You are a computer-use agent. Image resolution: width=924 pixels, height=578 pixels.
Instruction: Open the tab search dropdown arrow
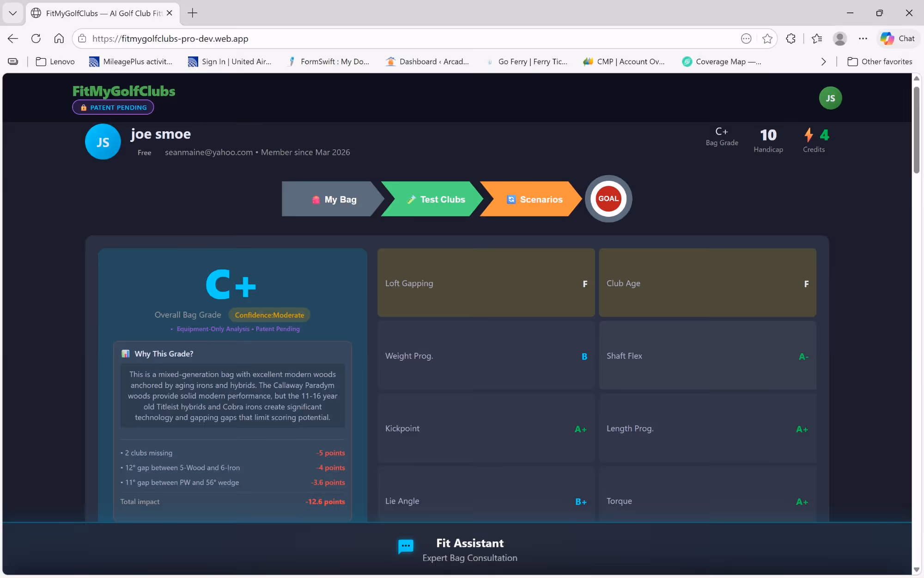(x=12, y=13)
